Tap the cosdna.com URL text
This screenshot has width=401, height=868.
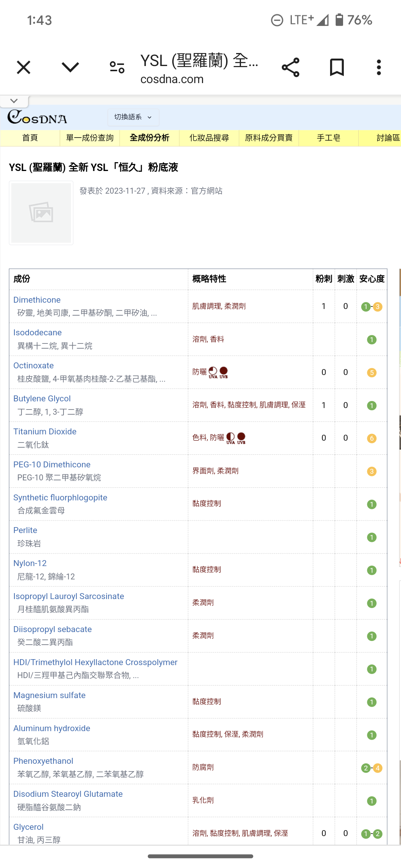[172, 79]
